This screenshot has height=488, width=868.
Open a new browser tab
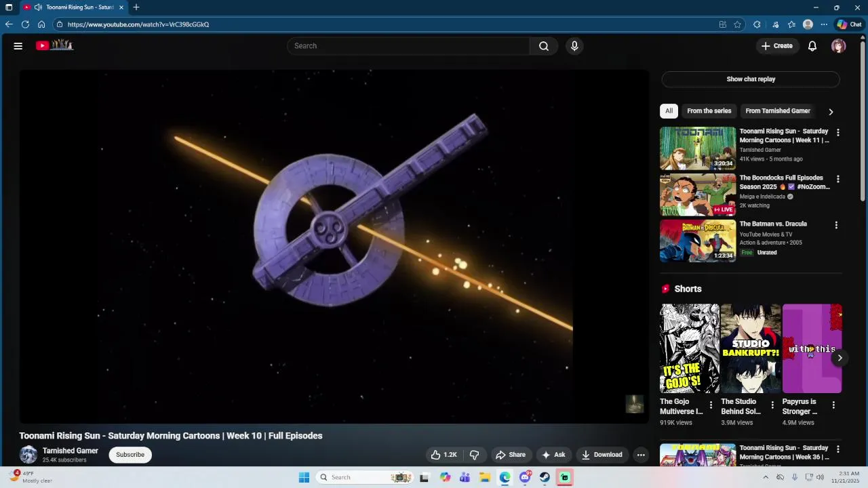(136, 7)
